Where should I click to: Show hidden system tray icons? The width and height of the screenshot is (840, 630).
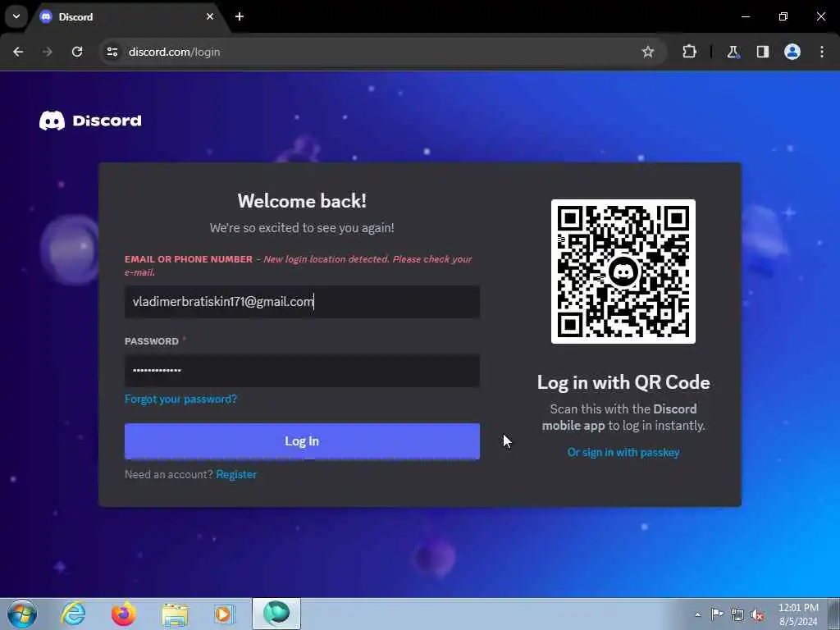click(x=697, y=614)
